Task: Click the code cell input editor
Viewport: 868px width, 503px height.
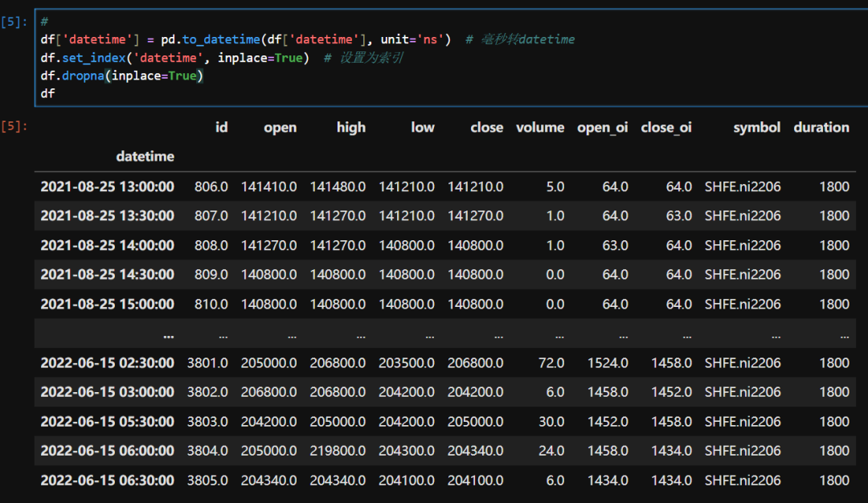Action: click(x=451, y=58)
